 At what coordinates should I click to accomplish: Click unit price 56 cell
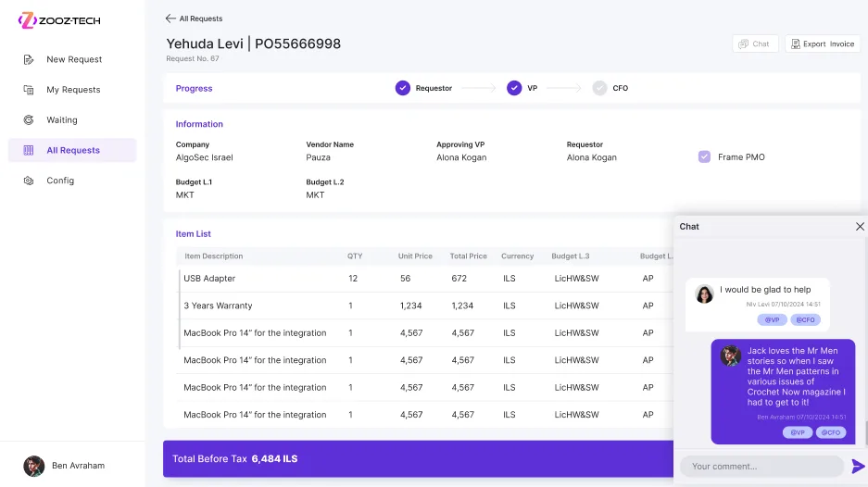coord(405,279)
